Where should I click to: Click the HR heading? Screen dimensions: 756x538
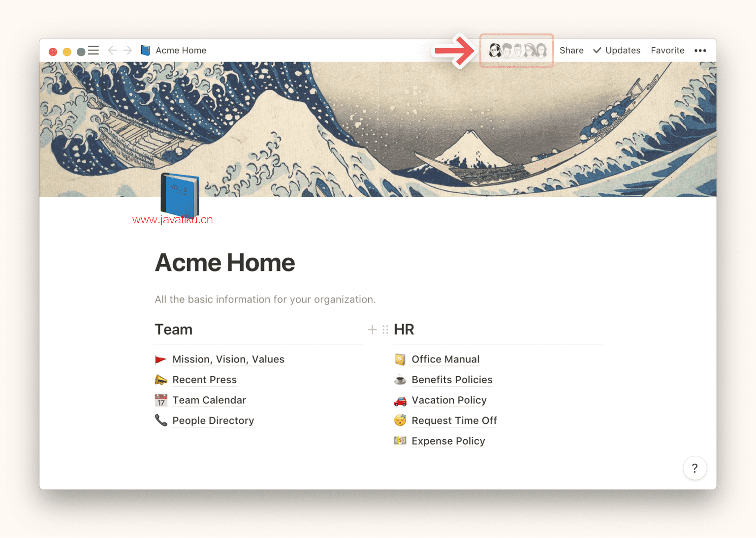404,329
